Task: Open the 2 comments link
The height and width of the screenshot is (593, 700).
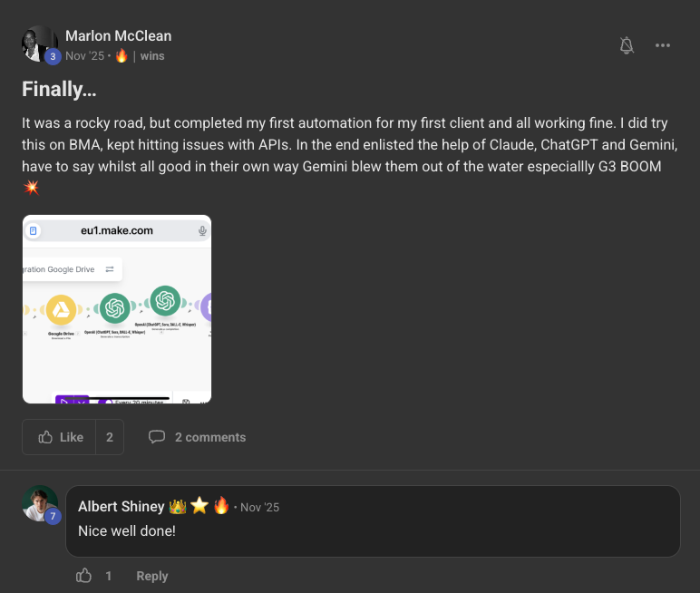Action: click(210, 437)
